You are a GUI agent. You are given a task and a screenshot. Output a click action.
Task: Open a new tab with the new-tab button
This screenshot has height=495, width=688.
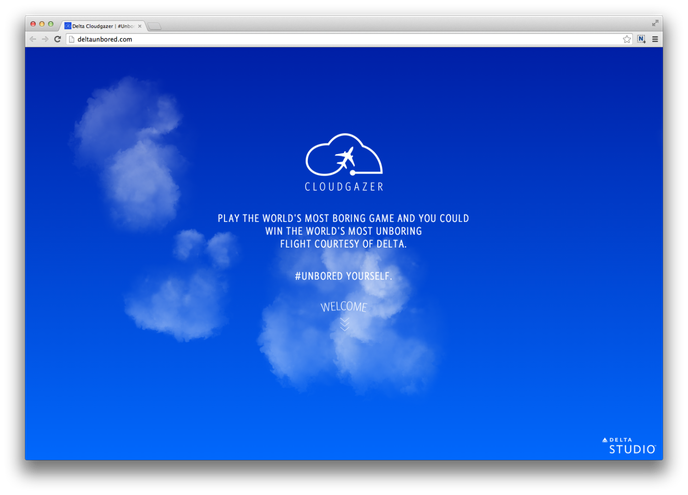(x=156, y=25)
